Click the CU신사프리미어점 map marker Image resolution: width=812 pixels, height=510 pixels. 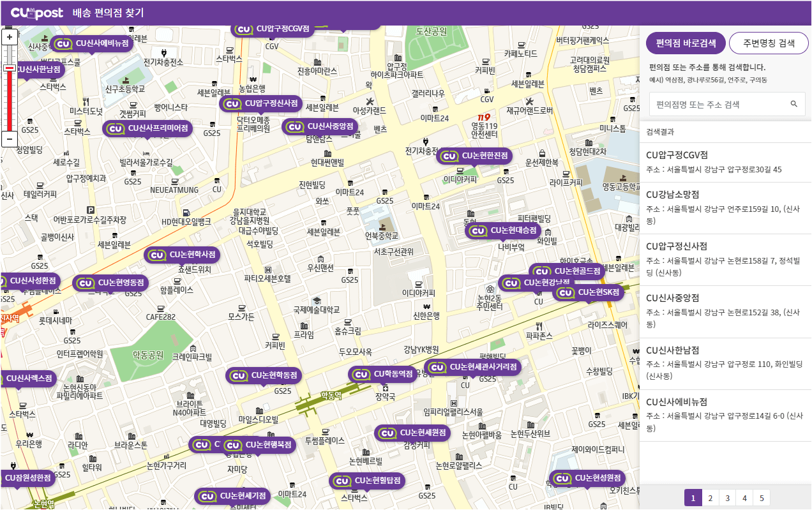tap(148, 128)
